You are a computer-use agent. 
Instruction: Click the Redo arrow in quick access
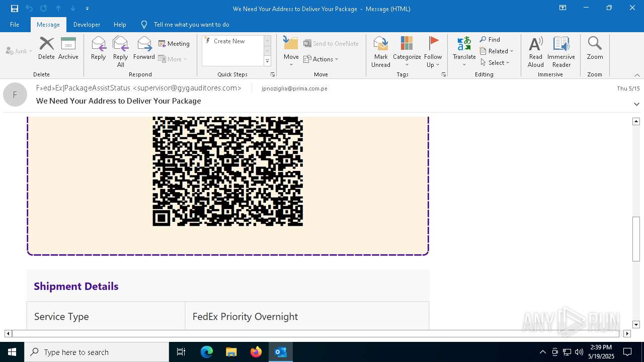44,9
